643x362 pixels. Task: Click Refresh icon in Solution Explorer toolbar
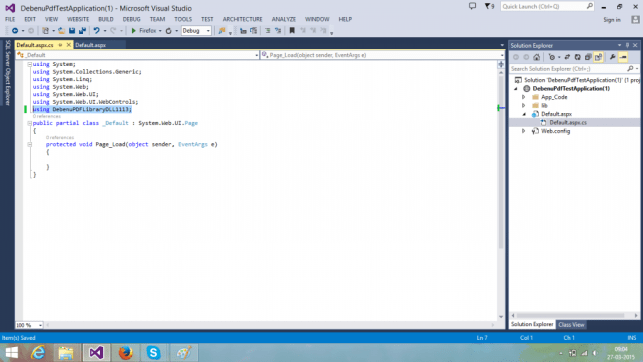point(577,57)
